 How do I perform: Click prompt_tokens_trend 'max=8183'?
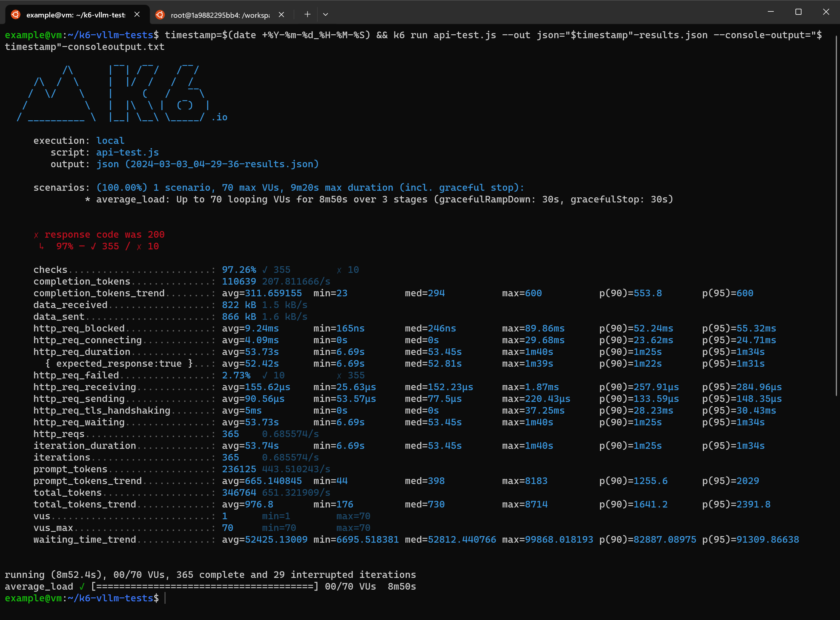pos(525,481)
